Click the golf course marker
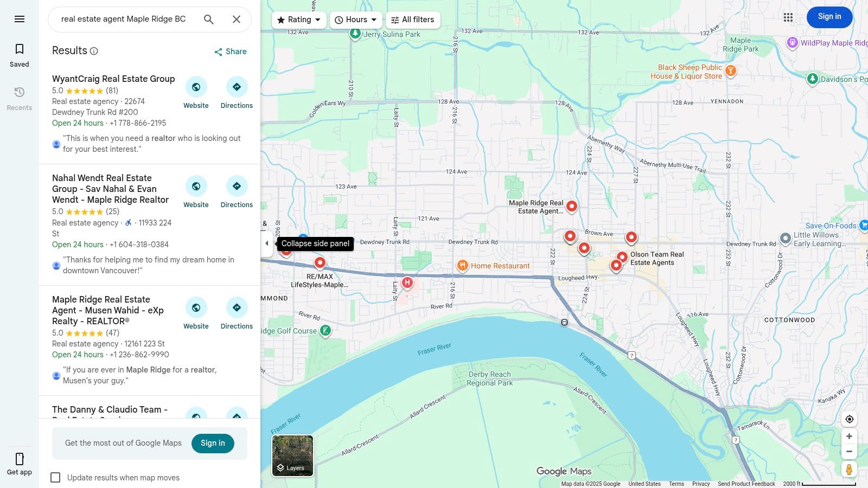This screenshot has width=868, height=488. click(325, 331)
